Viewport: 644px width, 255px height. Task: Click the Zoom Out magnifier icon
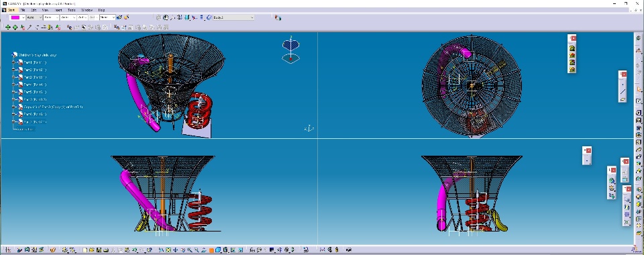click(197, 250)
